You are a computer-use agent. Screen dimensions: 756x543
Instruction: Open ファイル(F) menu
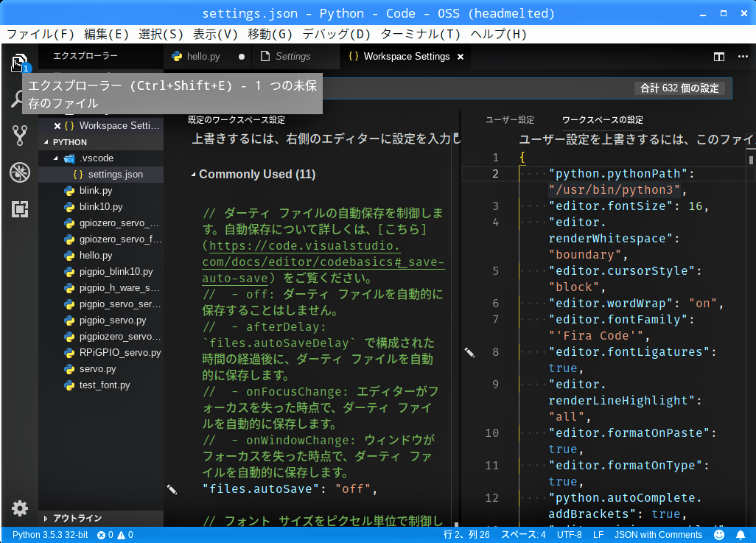[x=41, y=34]
